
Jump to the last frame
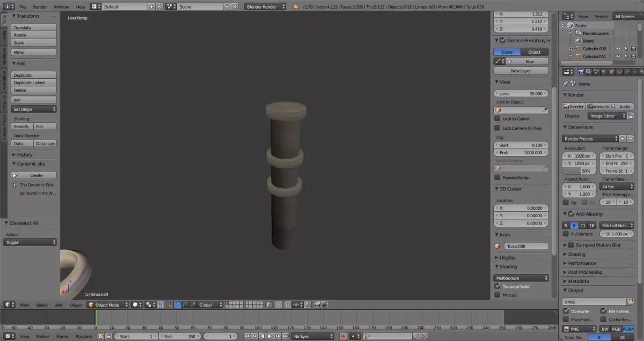(x=285, y=336)
